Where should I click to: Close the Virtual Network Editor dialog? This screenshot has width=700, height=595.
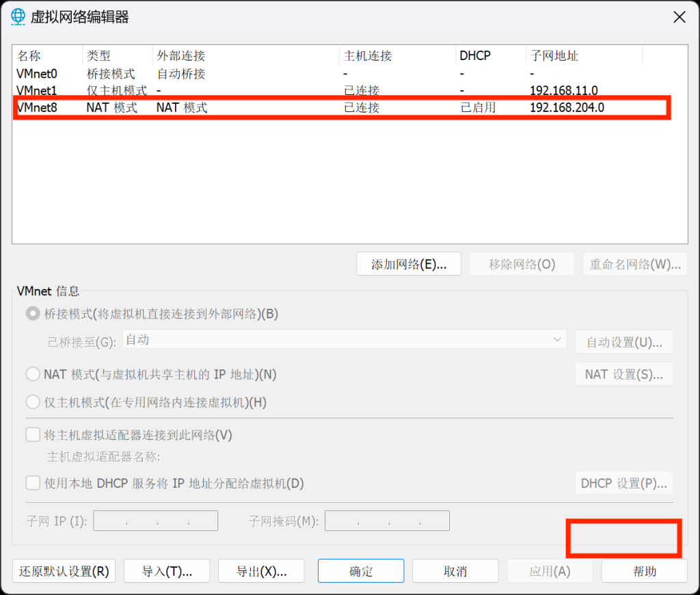click(679, 17)
